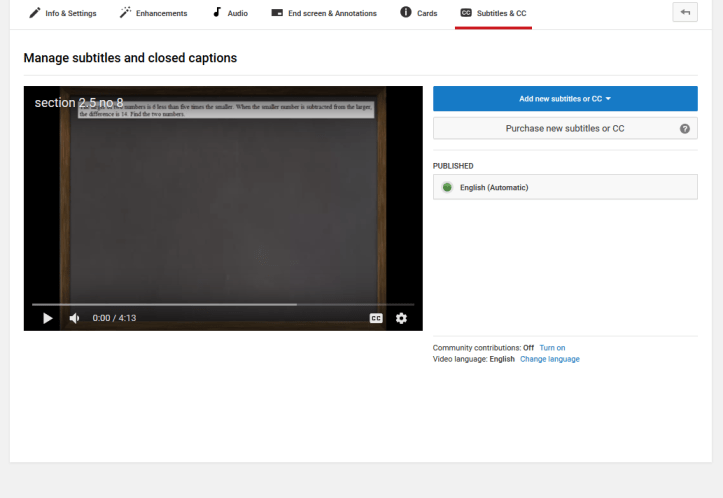Viewport: 723px width, 498px height.
Task: Click the green English caption status dot
Action: [x=447, y=187]
